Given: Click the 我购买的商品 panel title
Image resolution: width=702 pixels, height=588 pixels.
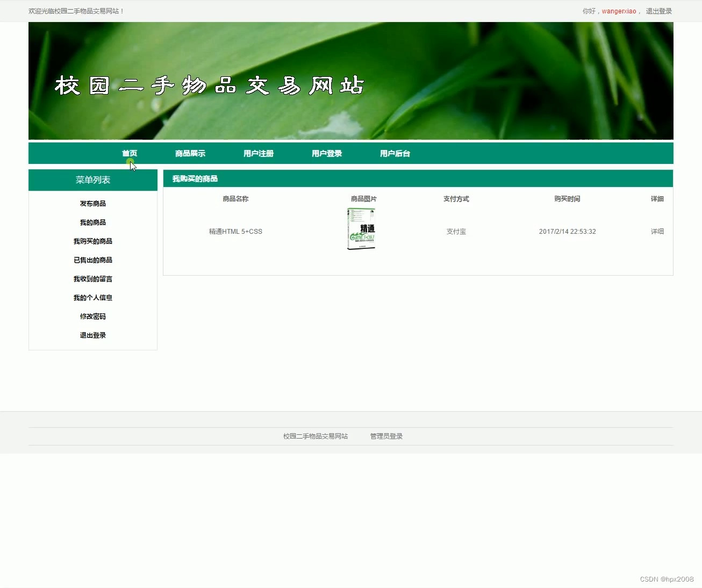Looking at the screenshot, I should (195, 179).
